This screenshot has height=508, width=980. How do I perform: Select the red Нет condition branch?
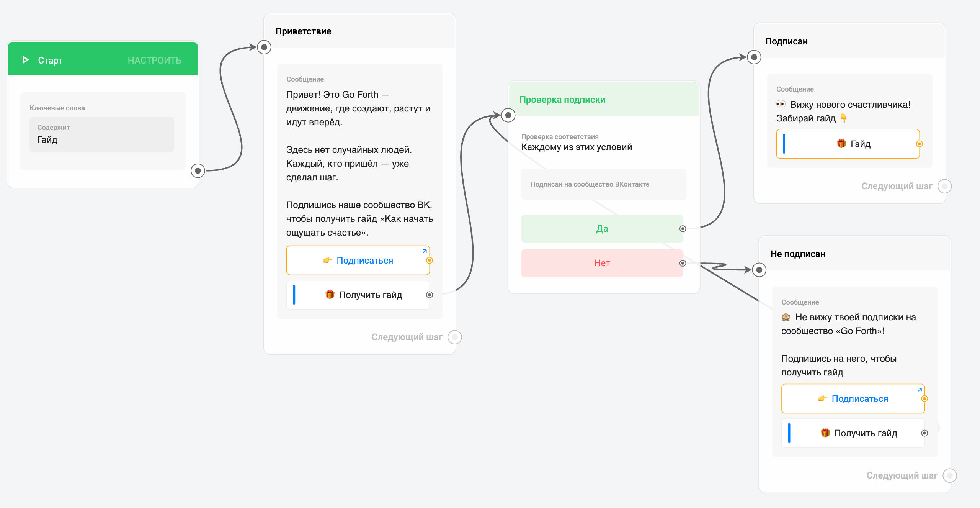point(601,263)
